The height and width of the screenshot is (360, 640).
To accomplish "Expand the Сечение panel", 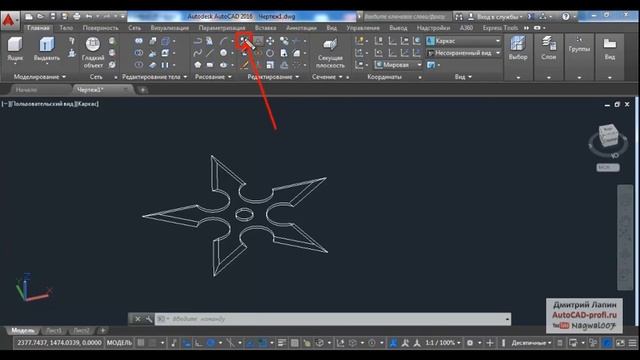I will point(327,77).
